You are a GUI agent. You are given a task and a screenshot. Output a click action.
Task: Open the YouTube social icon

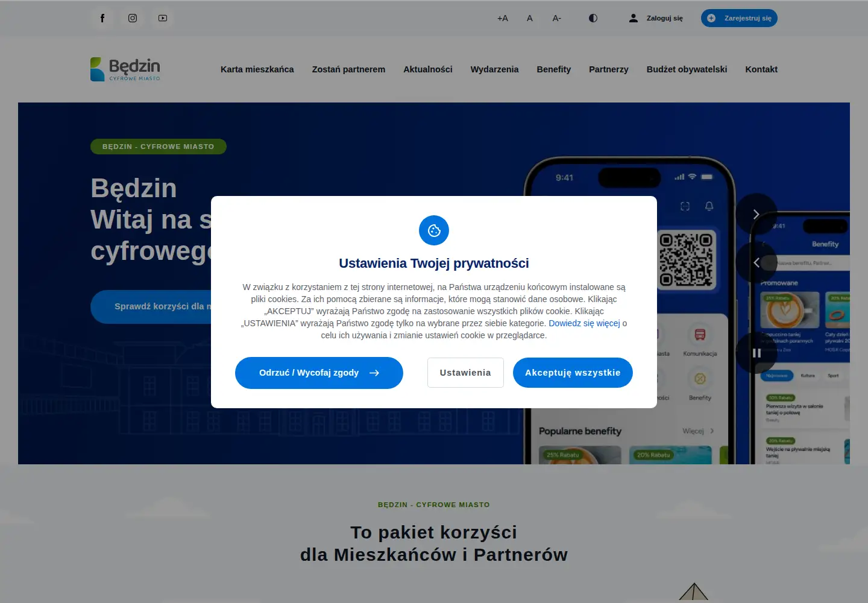[x=163, y=18]
